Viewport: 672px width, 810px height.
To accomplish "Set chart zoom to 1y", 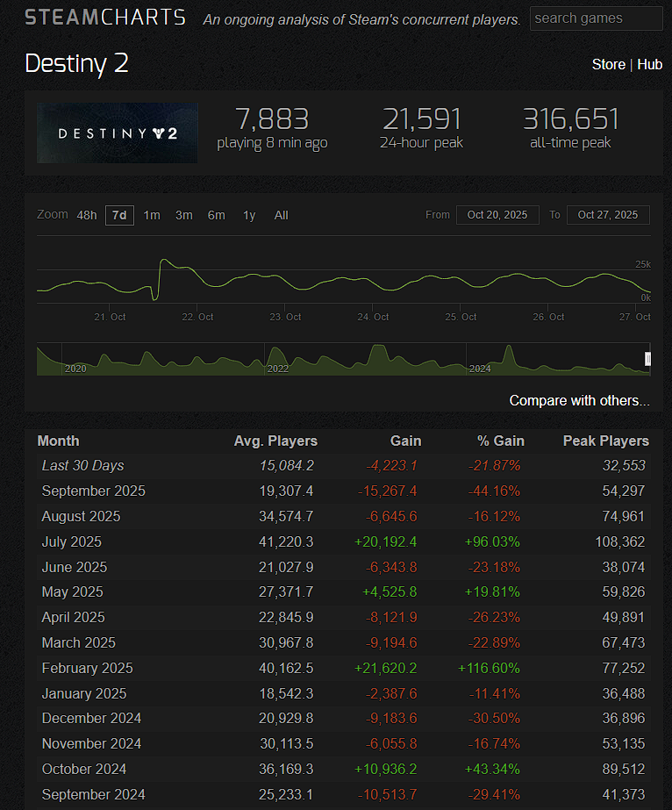I will 249,215.
